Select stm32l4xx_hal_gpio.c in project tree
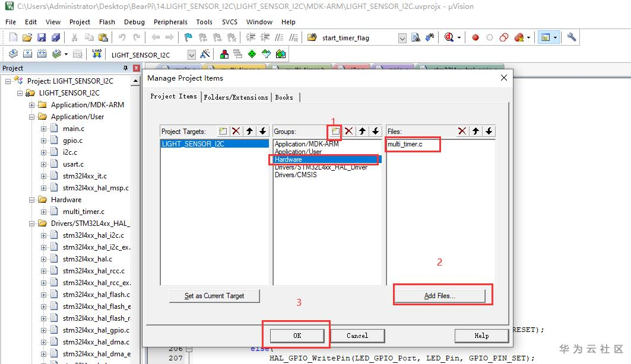Image resolution: width=631 pixels, height=364 pixels. (x=96, y=330)
